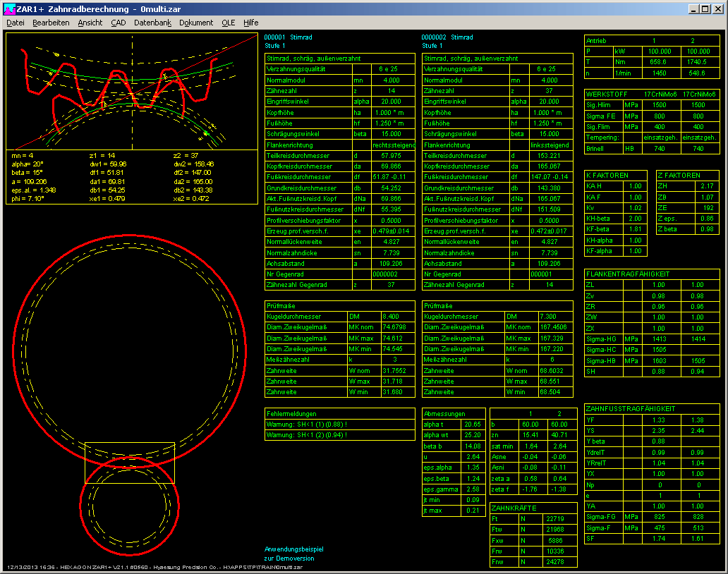Screen dimensions: 728x574
Task: Open the Dokument menu
Action: click(x=196, y=23)
